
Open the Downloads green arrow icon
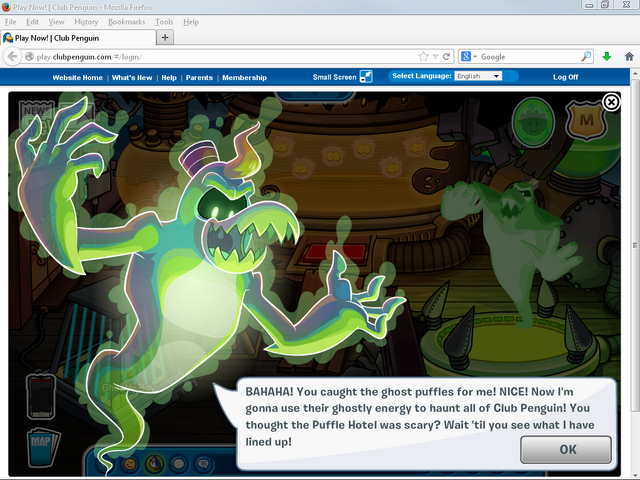[x=607, y=57]
